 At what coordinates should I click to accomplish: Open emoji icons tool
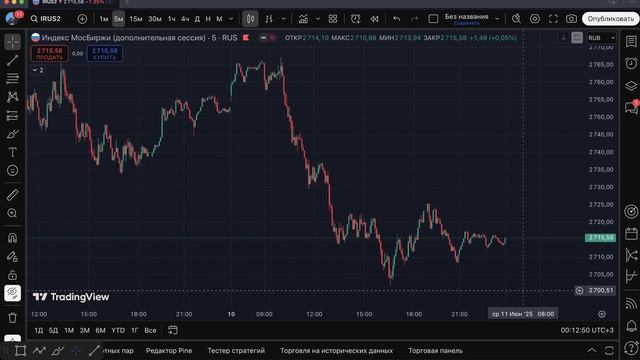[x=13, y=170]
